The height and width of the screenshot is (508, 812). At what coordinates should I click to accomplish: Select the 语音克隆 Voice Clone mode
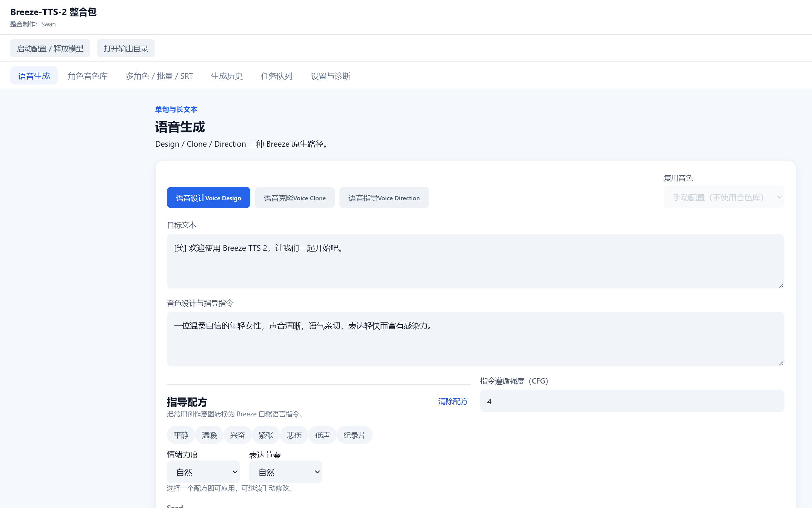[295, 198]
